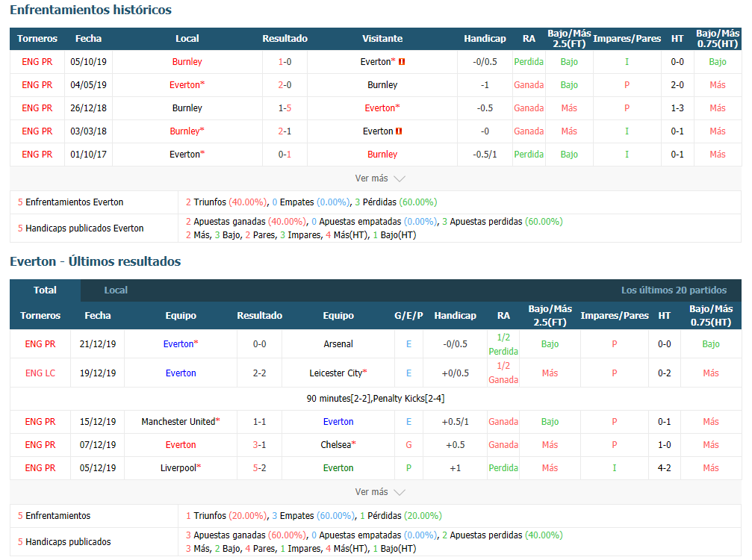Click the 'Bajo/Más 0.75(HT)' header in the historical table
752x560 pixels.
pyautogui.click(x=718, y=39)
